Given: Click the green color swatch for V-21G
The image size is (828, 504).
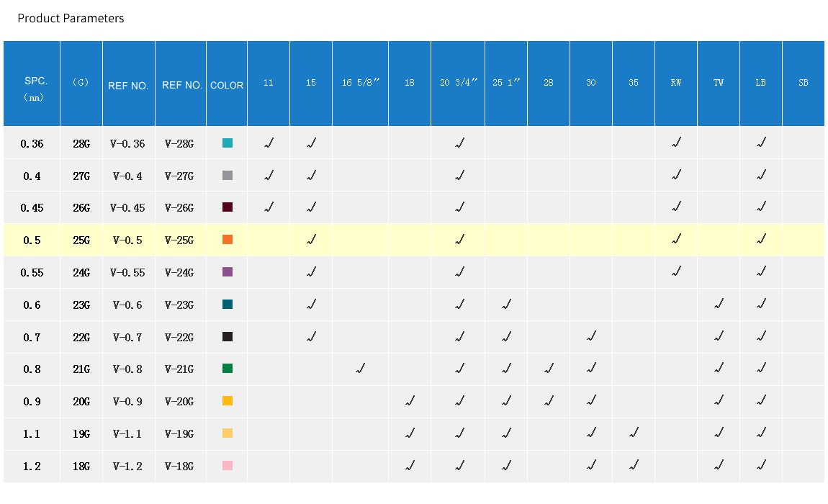Looking at the screenshot, I should tap(228, 369).
